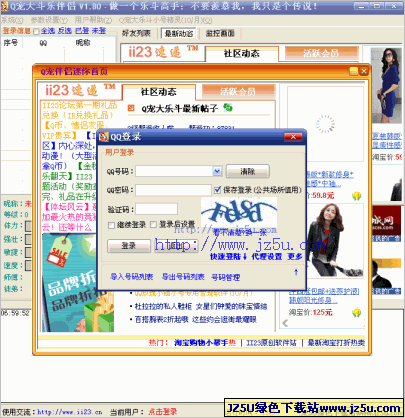The width and height of the screenshot is (405, 418).
Task: Click the app icon in the main title bar
Action: 4,6
